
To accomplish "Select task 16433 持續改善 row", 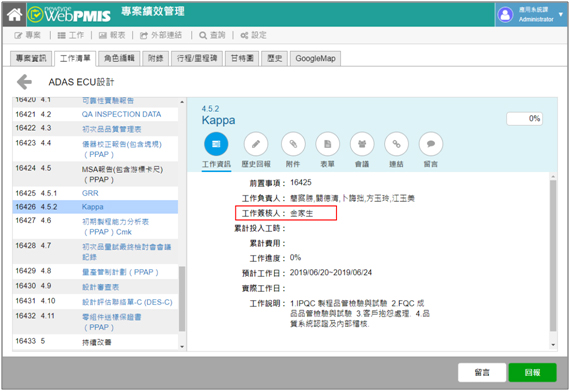I will coord(95,341).
